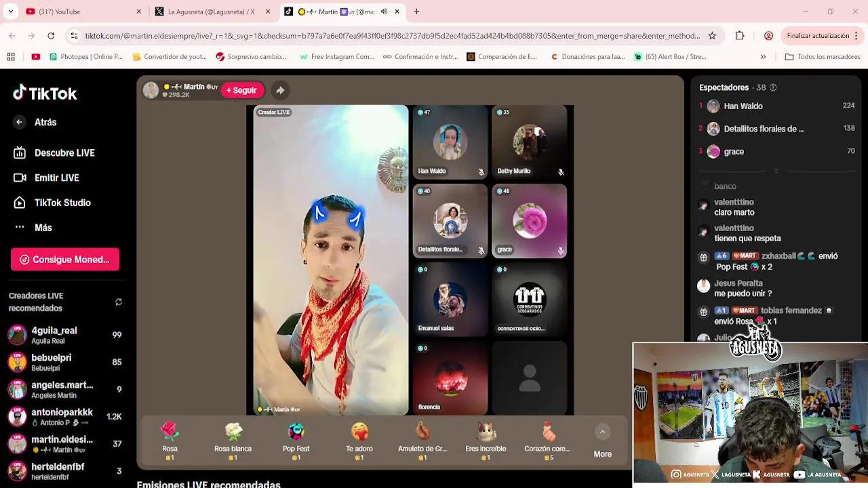Open Han Waldo in the viewers ranking
Screen dimensions: 868x488
(777, 106)
